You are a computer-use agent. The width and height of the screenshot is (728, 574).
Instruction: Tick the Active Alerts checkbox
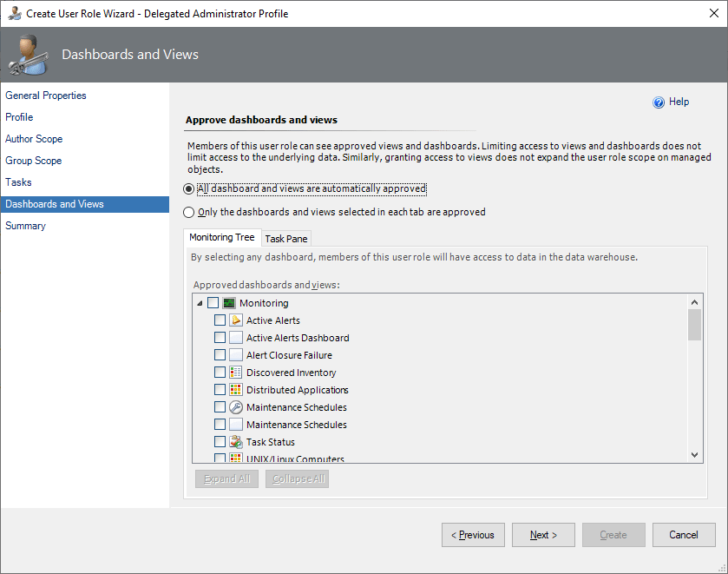point(220,320)
